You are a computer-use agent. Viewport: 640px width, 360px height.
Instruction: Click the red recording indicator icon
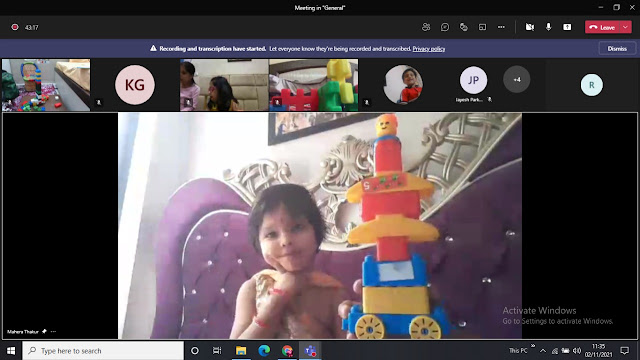tap(15, 27)
